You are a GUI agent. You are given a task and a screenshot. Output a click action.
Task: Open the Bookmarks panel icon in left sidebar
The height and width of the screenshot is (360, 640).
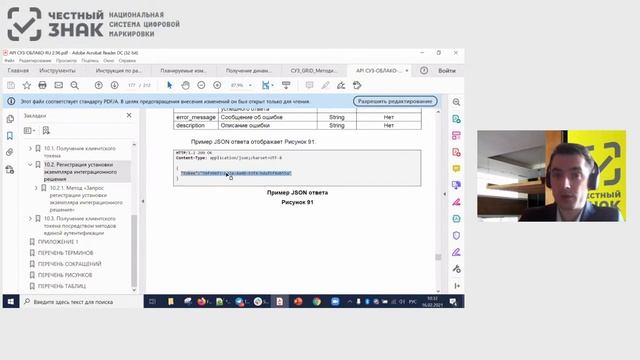click(x=10, y=136)
